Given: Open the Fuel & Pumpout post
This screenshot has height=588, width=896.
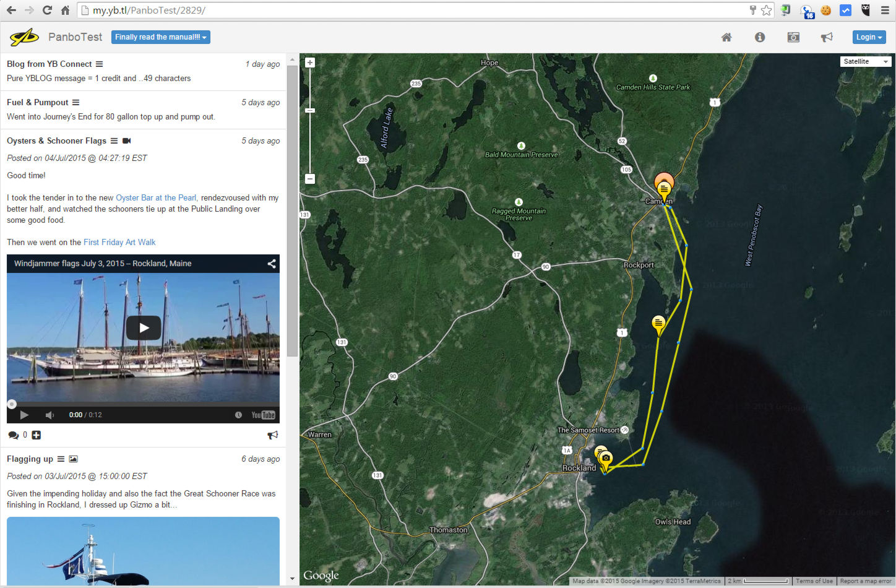Looking at the screenshot, I should pyautogui.click(x=38, y=102).
